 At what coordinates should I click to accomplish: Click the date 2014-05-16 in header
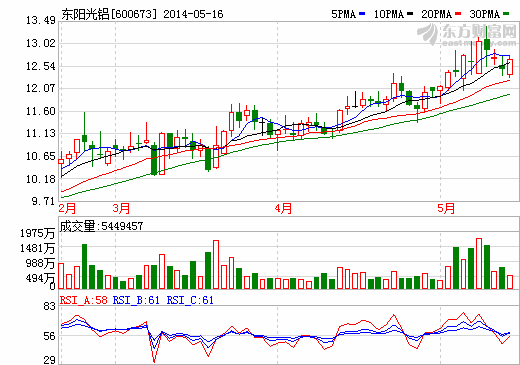193,14
